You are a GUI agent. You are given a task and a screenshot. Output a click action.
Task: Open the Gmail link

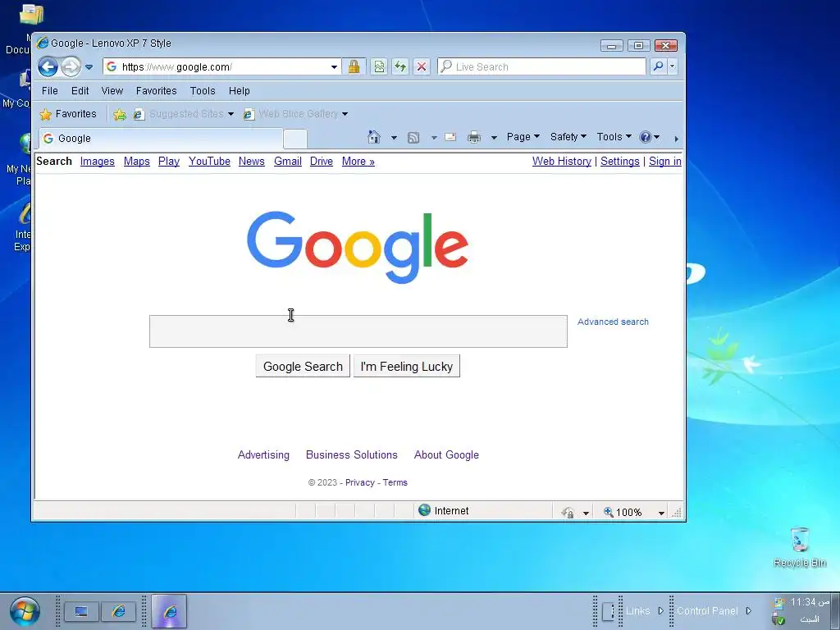[x=288, y=162]
